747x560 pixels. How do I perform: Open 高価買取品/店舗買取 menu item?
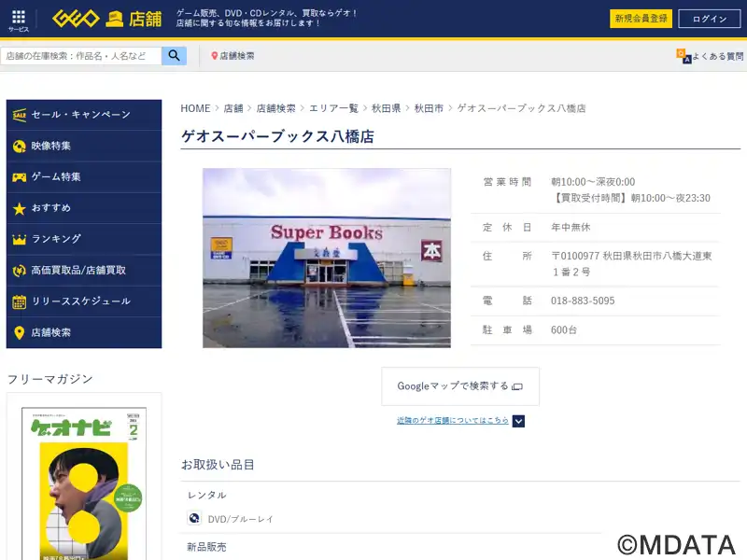coord(84,271)
